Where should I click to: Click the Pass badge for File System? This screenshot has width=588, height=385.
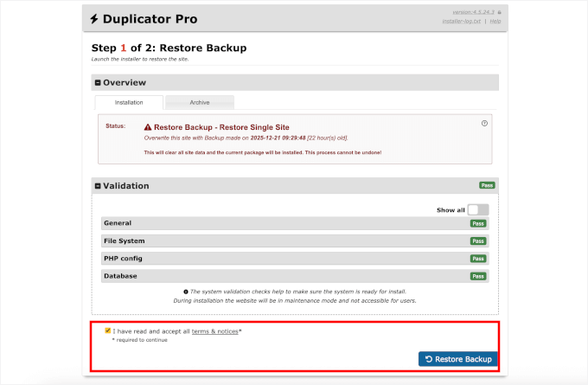tap(478, 241)
